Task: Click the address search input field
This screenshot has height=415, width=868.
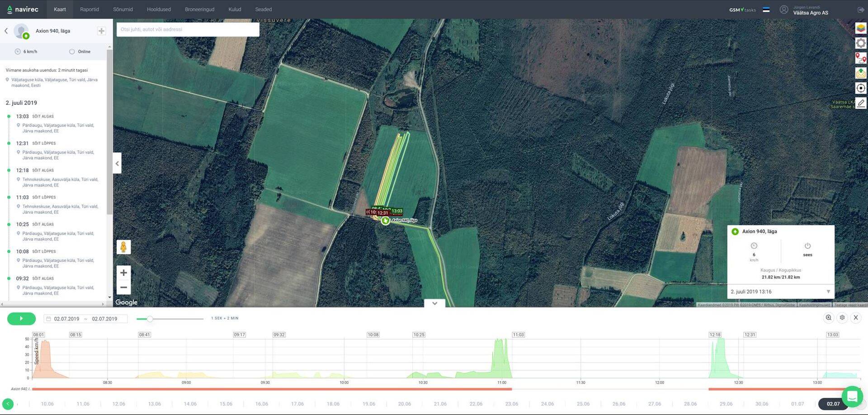Action: pyautogui.click(x=188, y=29)
